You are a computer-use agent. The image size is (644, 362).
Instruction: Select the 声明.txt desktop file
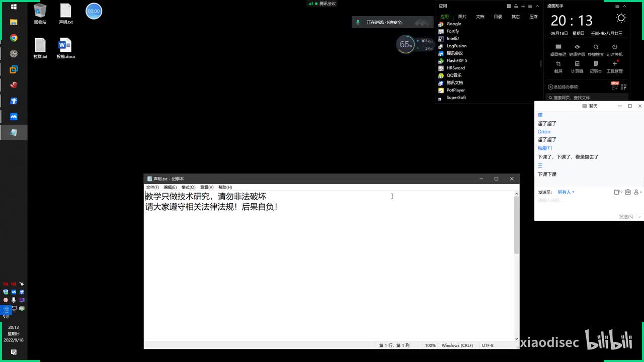[x=66, y=14]
